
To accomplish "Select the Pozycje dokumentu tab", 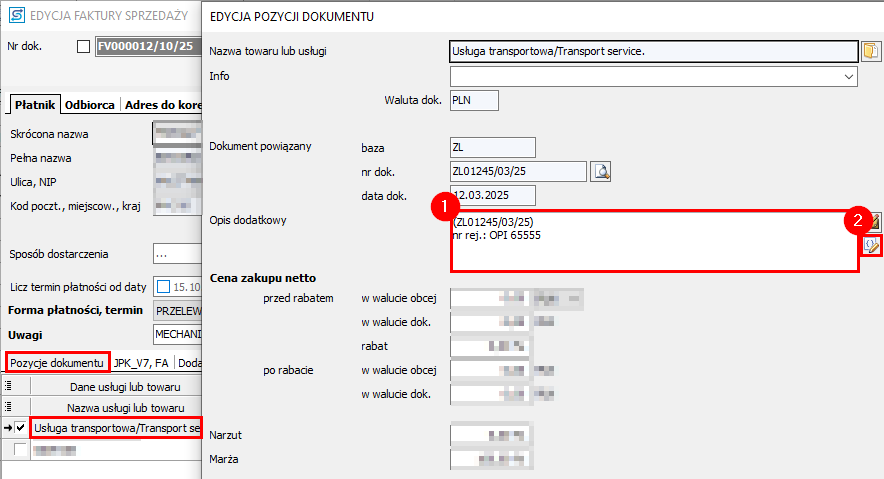I will [57, 362].
